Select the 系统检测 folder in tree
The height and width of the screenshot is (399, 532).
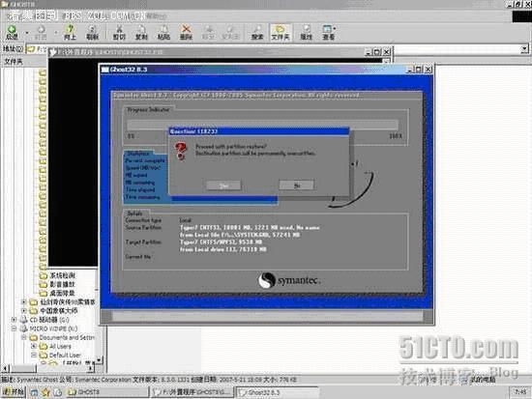[x=63, y=275]
